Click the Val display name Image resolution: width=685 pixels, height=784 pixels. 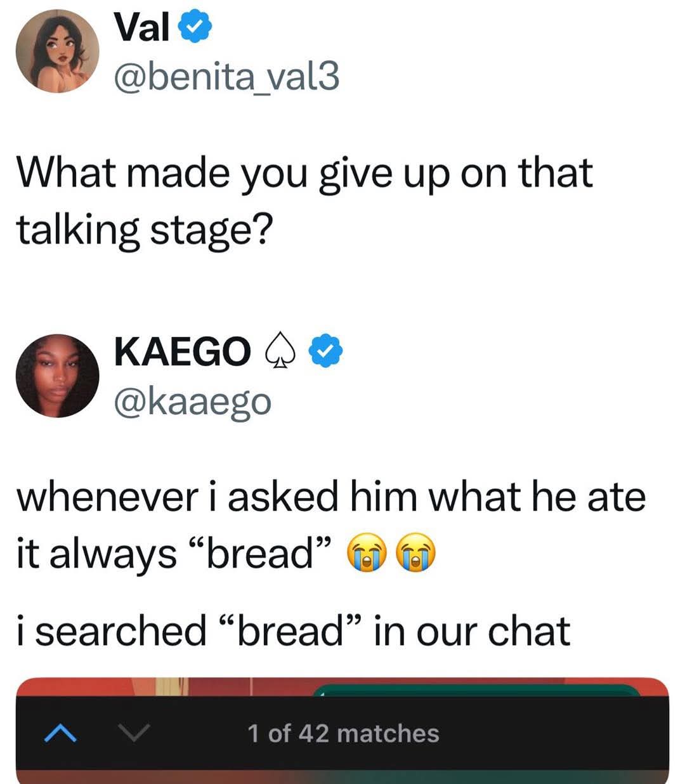click(142, 29)
